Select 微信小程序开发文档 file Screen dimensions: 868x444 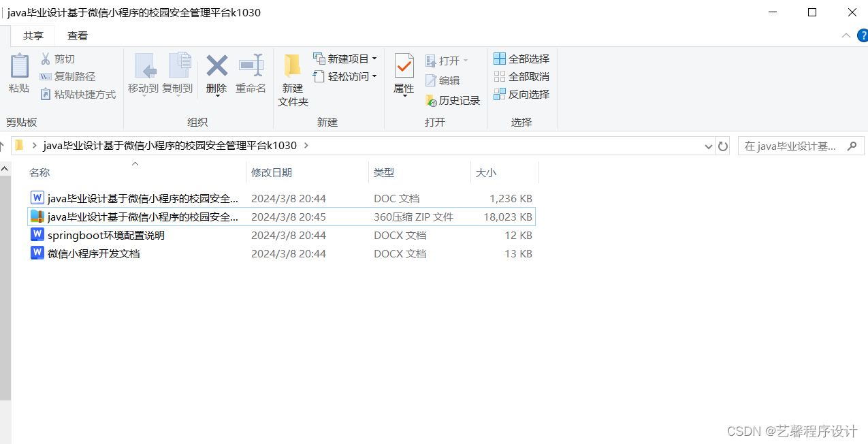coord(281,254)
